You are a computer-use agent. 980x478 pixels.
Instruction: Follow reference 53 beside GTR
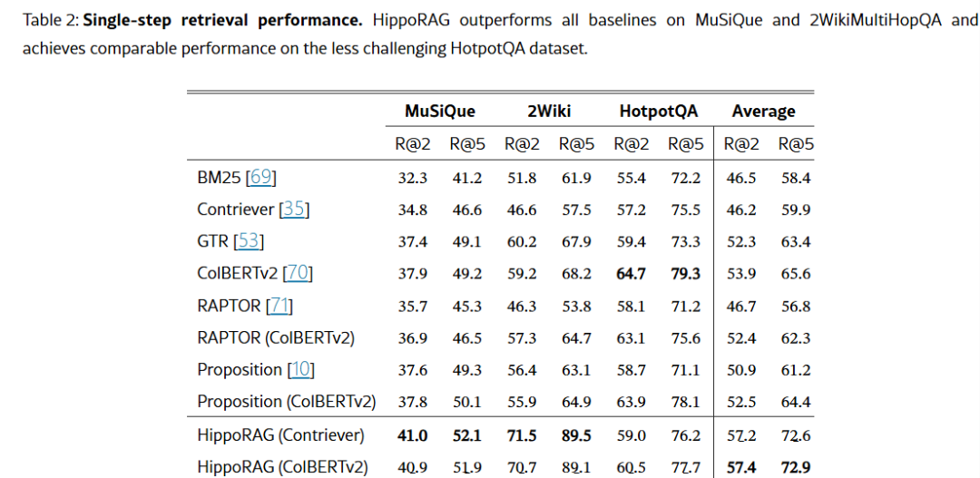pyautogui.click(x=249, y=241)
